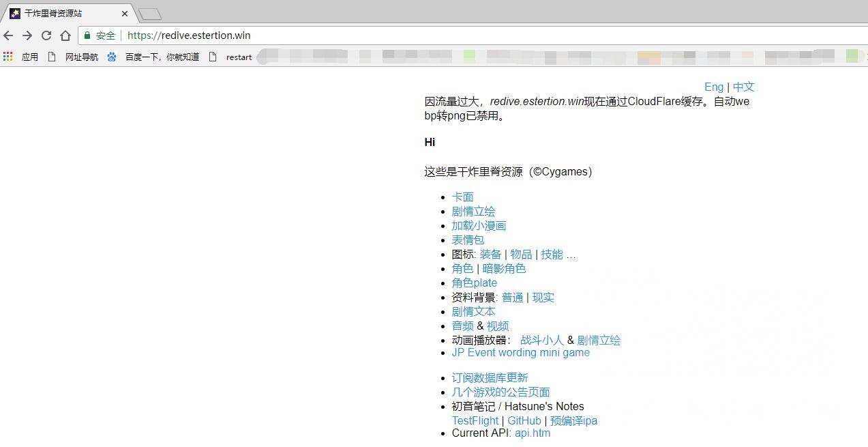Switch language to Eng
The image size is (868, 447).
(714, 87)
